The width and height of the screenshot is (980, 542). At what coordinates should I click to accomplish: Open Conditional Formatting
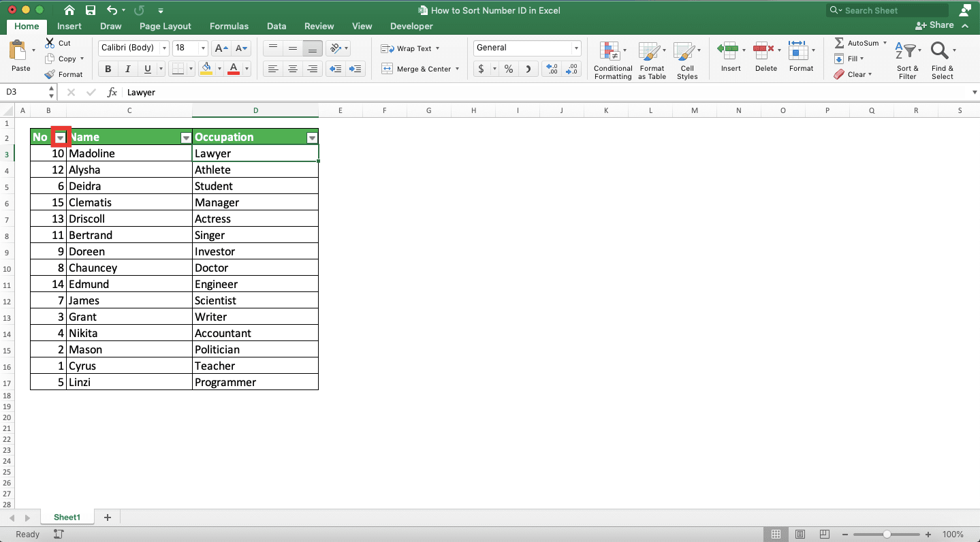(613, 61)
